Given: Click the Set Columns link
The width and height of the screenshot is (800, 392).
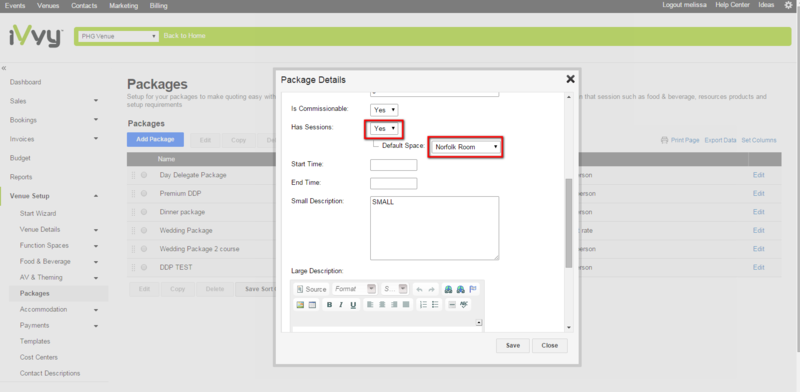Looking at the screenshot, I should pyautogui.click(x=759, y=140).
